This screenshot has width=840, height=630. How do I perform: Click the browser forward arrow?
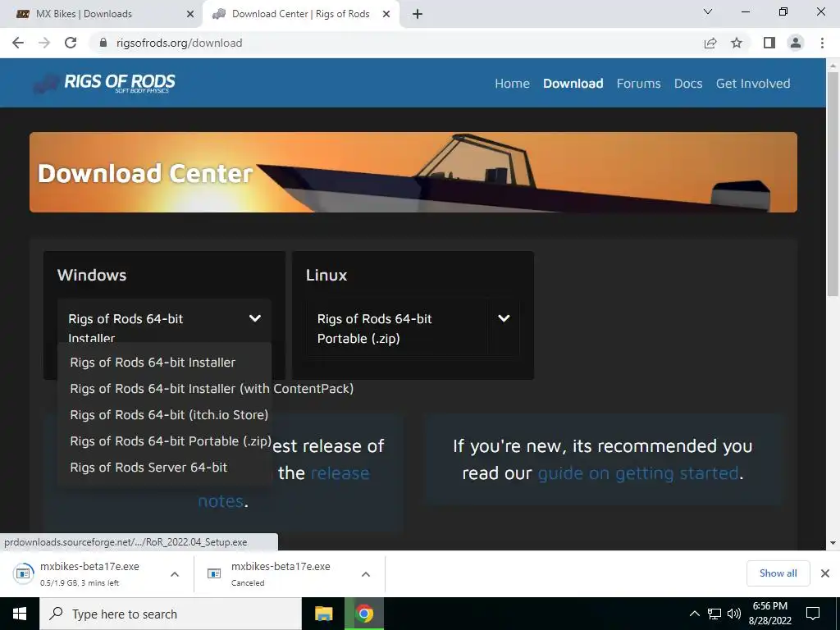pyautogui.click(x=44, y=43)
